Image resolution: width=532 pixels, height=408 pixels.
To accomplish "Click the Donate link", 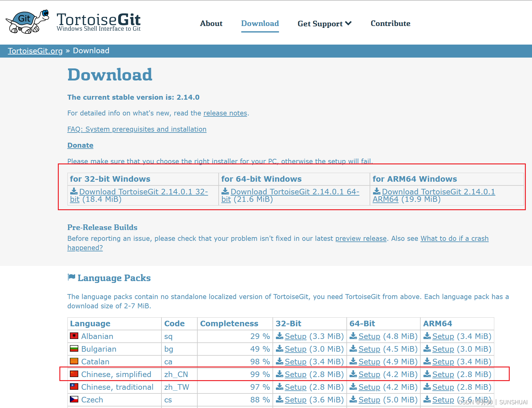I will click(80, 145).
